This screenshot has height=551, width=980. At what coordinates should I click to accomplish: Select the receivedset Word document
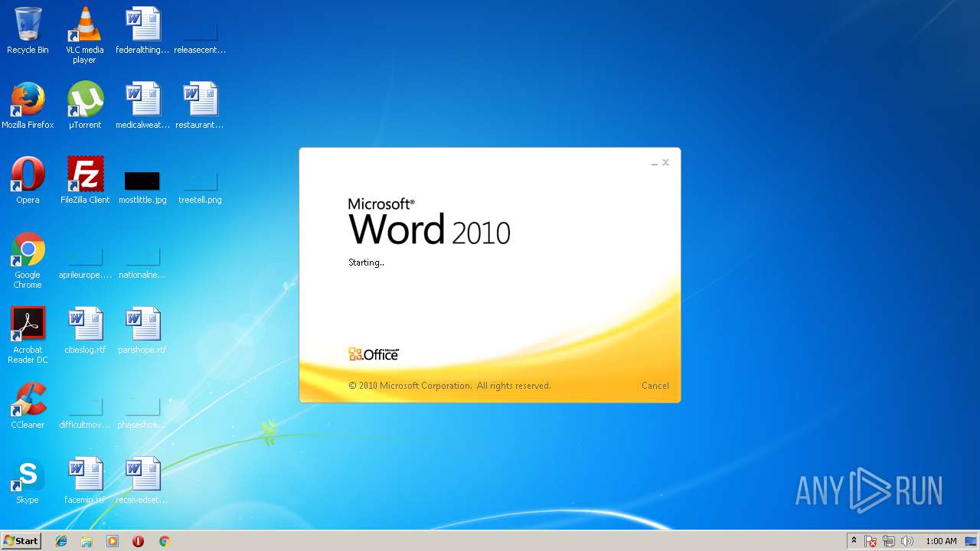(142, 481)
